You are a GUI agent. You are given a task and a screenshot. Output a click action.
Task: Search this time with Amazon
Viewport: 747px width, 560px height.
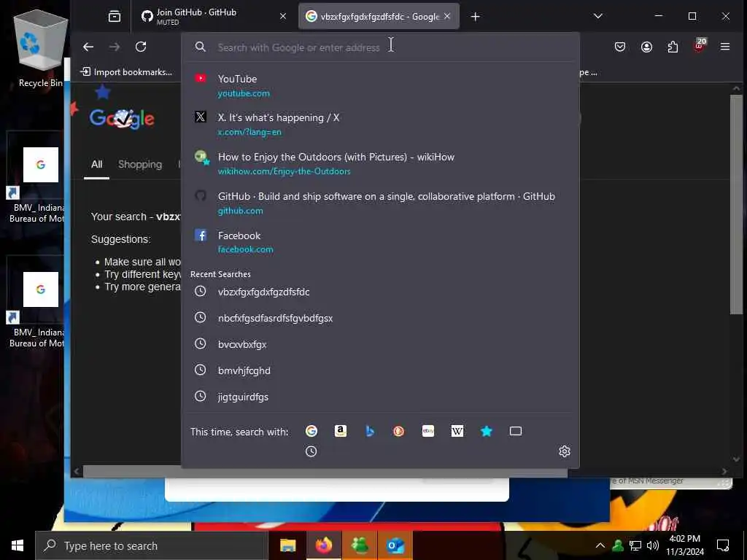pos(340,431)
